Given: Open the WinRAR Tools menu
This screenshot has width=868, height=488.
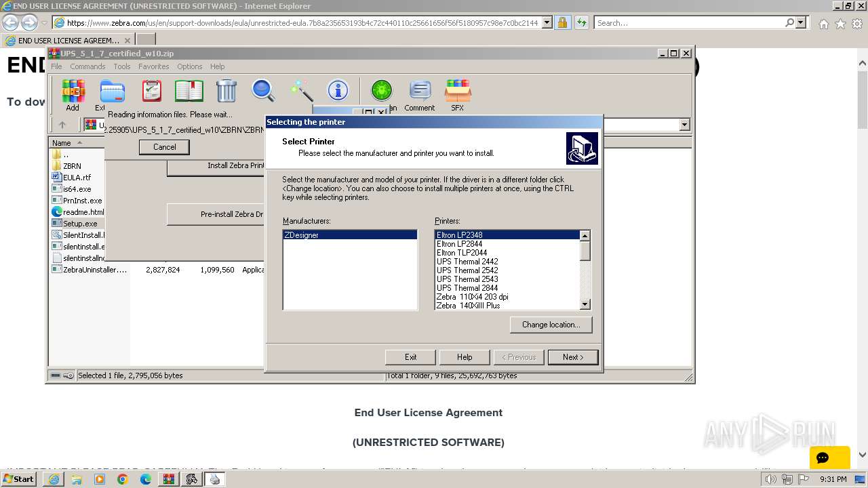Looking at the screenshot, I should (x=122, y=66).
